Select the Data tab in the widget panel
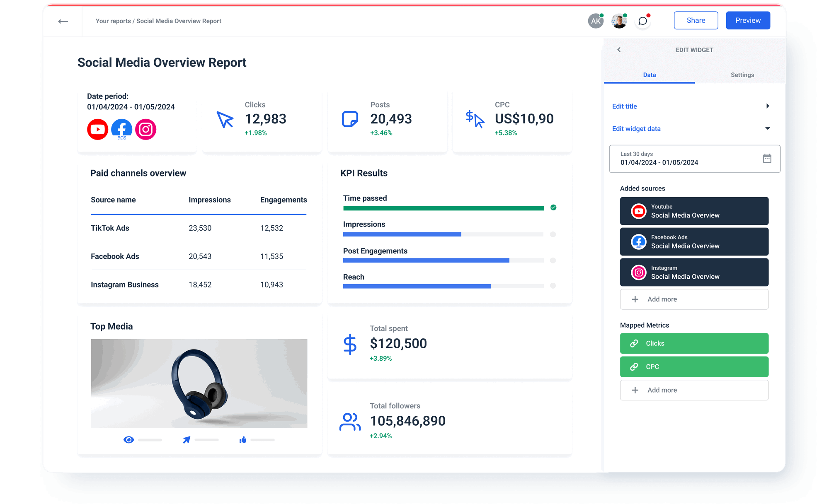829x504 pixels. pos(650,75)
